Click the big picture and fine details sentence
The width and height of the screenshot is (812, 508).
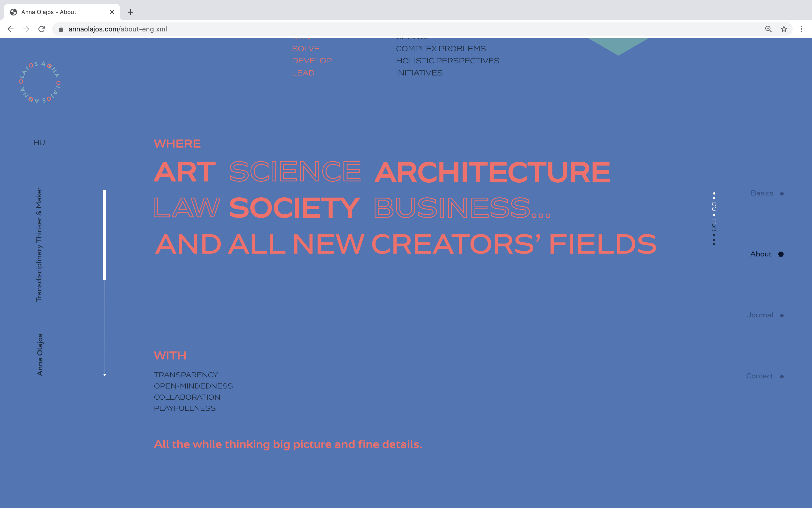288,445
